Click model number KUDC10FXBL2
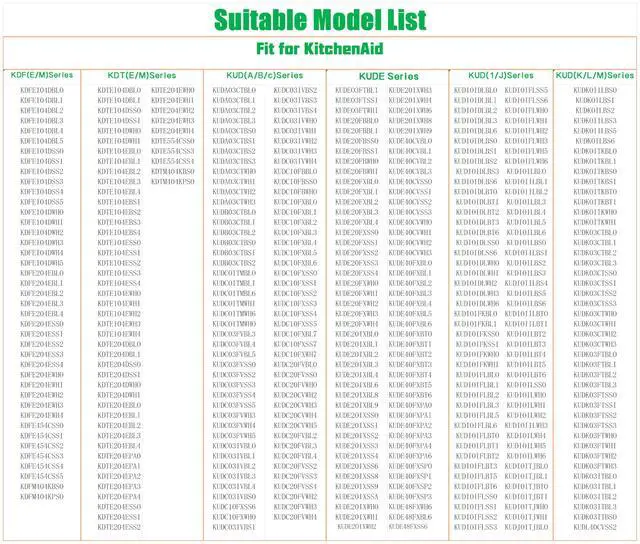The height and width of the screenshot is (544, 640). [295, 222]
